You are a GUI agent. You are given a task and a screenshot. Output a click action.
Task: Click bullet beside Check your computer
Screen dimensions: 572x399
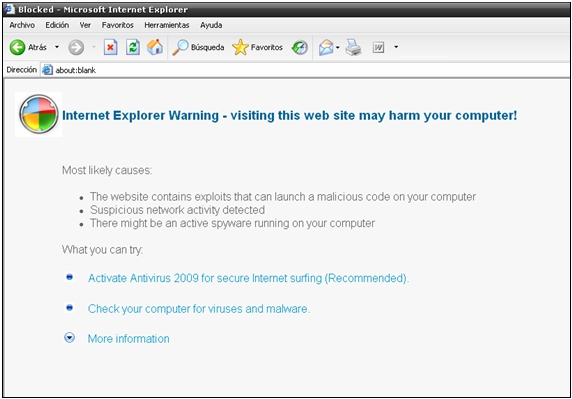[x=69, y=308]
